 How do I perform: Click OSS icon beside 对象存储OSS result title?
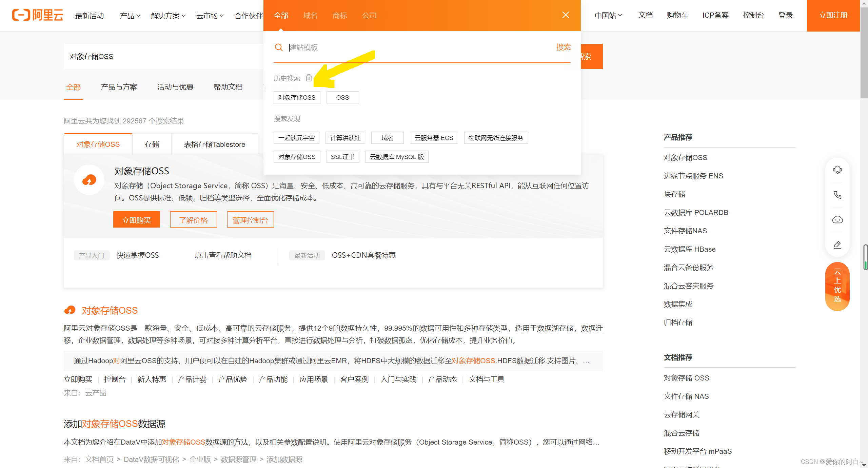pyautogui.click(x=70, y=310)
